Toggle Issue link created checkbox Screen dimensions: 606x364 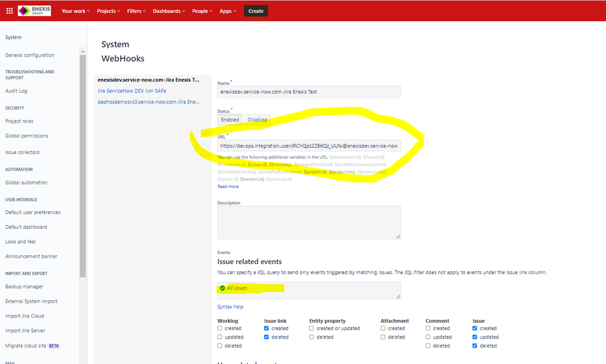point(267,328)
